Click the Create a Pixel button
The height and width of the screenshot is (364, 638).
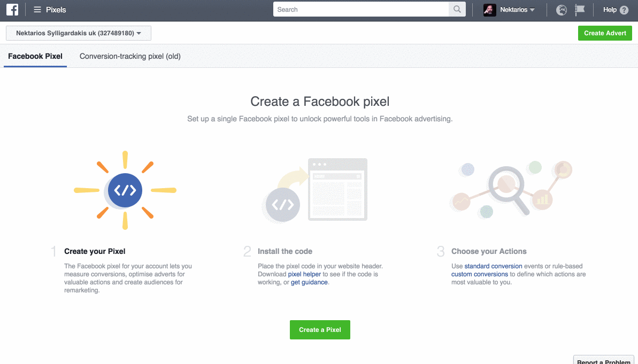pos(320,330)
